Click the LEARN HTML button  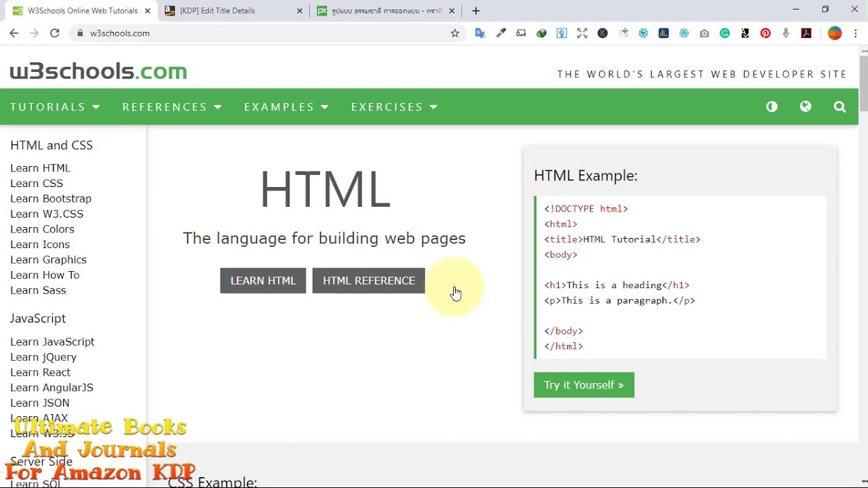(263, 281)
